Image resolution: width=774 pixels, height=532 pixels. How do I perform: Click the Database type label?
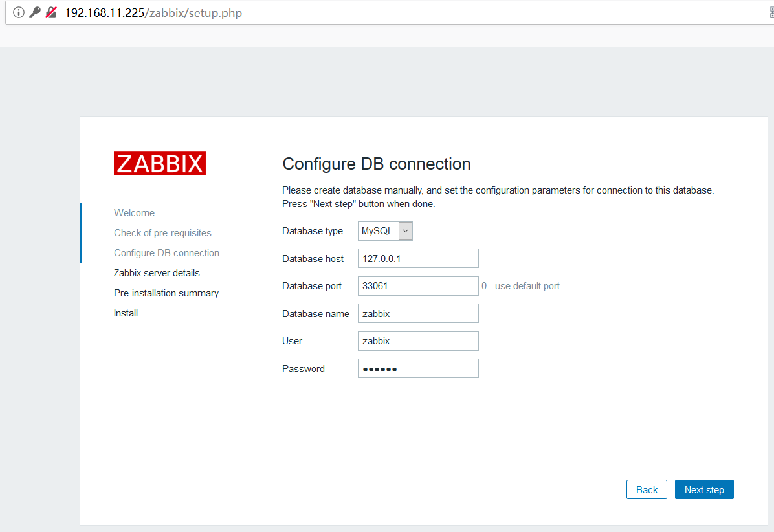click(313, 231)
